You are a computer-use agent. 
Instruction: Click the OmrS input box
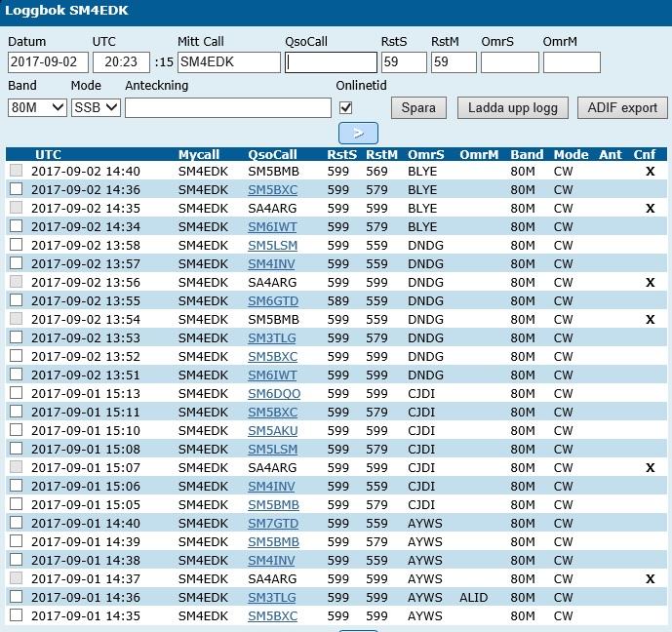(x=509, y=62)
